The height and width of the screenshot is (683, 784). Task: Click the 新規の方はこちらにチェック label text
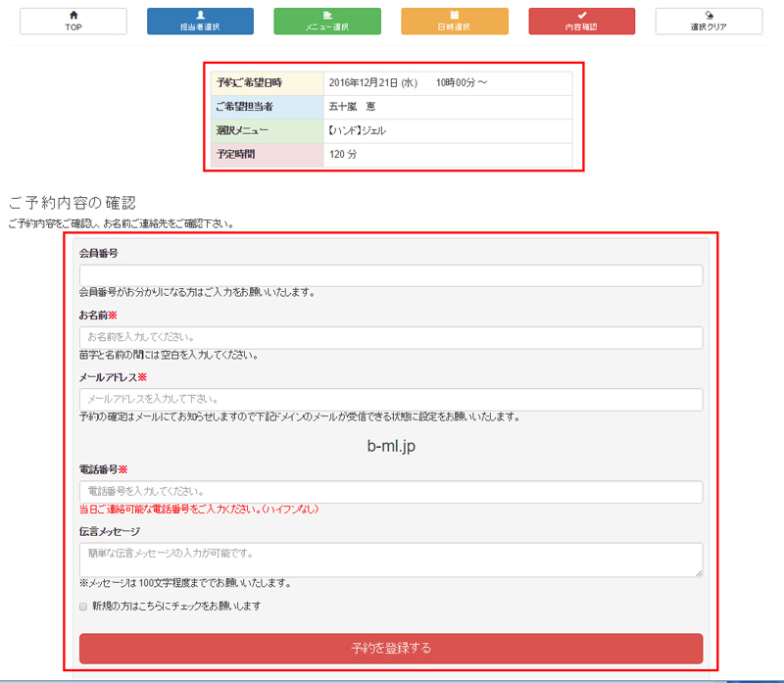176,607
